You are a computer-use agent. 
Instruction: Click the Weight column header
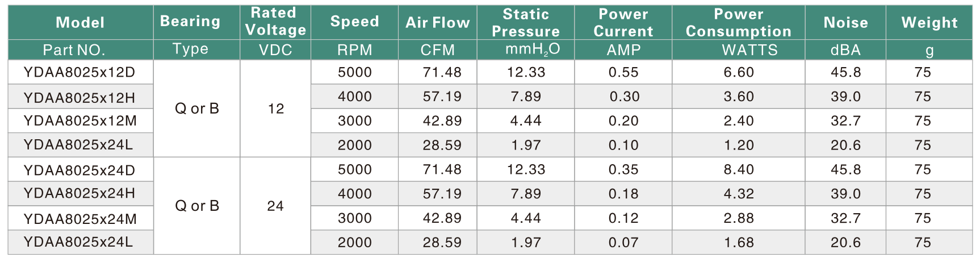(x=929, y=22)
